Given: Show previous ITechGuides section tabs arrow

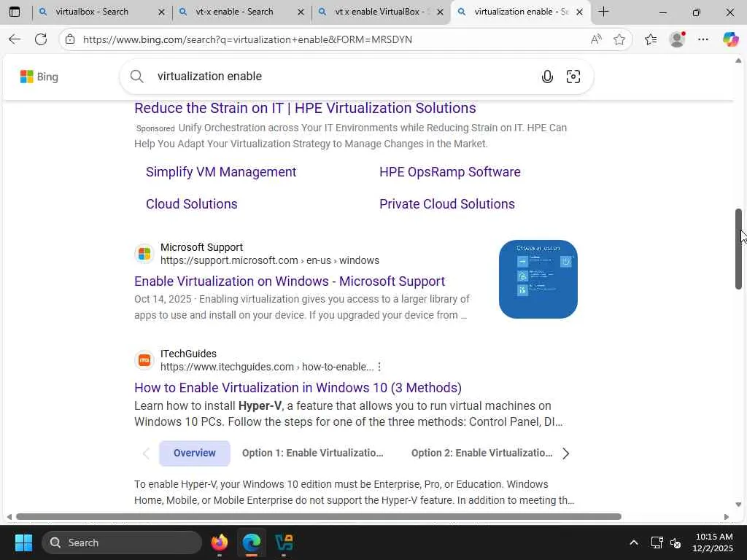Looking at the screenshot, I should point(146,454).
